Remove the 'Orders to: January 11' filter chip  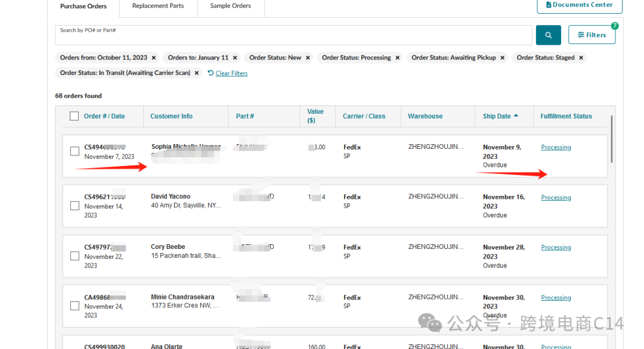pyautogui.click(x=235, y=58)
